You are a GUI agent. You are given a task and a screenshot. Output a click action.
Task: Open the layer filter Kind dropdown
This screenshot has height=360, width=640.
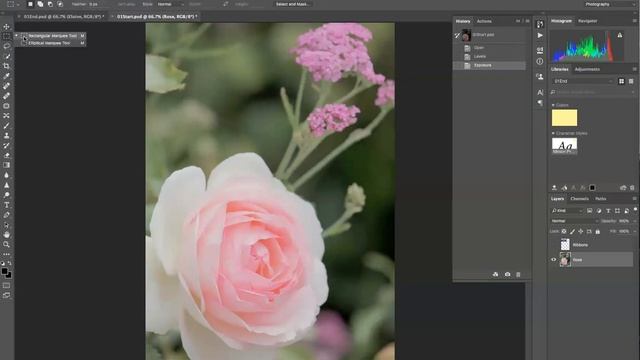pos(567,211)
